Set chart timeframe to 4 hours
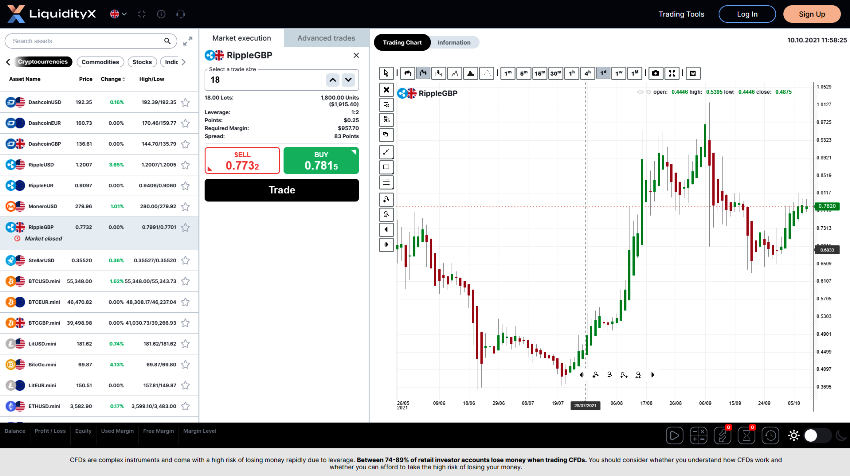The height and width of the screenshot is (476, 850). 587,73
